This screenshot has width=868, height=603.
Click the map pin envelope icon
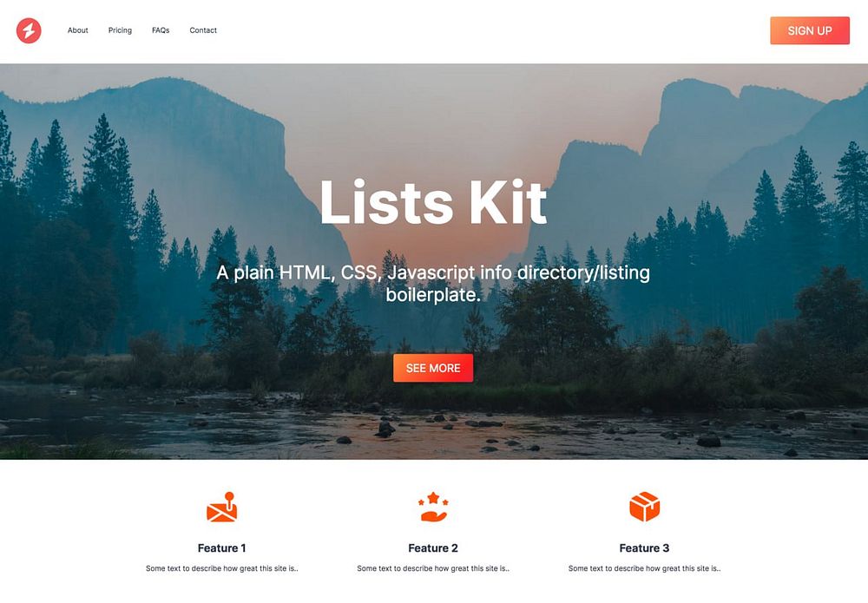[x=222, y=507]
